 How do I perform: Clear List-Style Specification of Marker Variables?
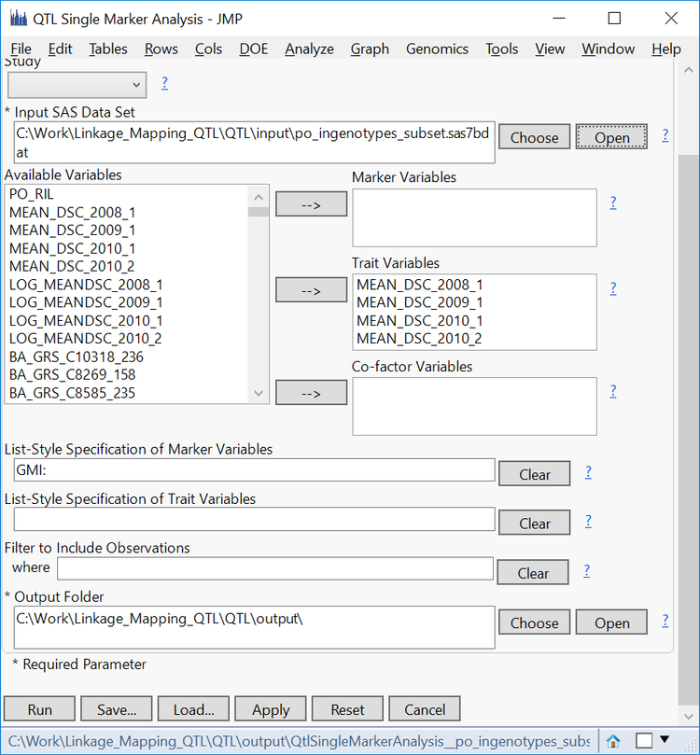pos(534,474)
